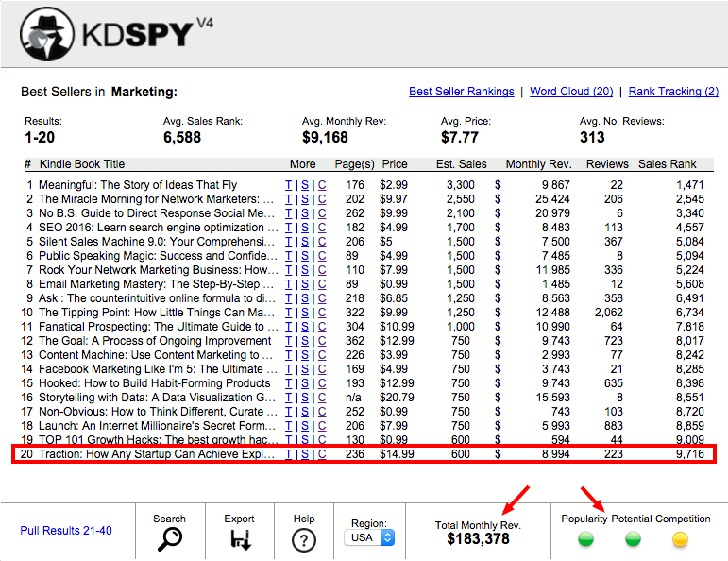
Task: Click the yellow Competition indicator light
Action: pos(680,538)
